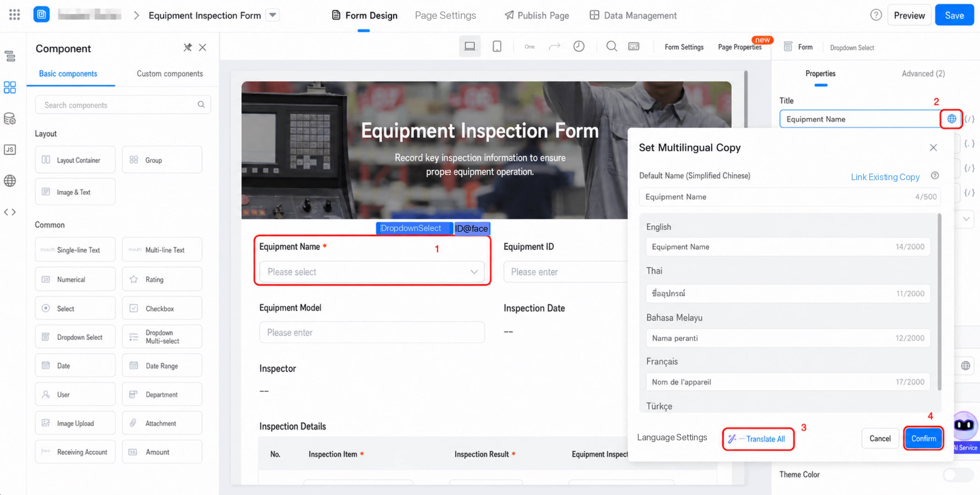Confirm the multilingual copy settings
The image size is (980, 495).
click(923, 438)
